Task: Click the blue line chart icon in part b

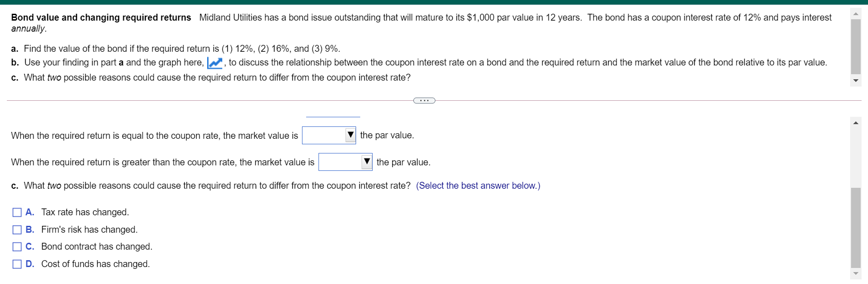Action: coord(215,62)
